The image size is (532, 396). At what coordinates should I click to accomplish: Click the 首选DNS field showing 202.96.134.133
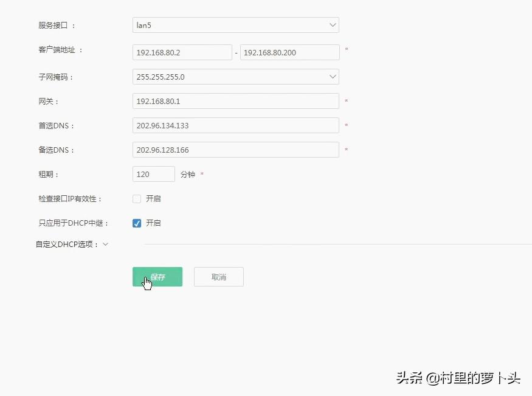point(235,125)
